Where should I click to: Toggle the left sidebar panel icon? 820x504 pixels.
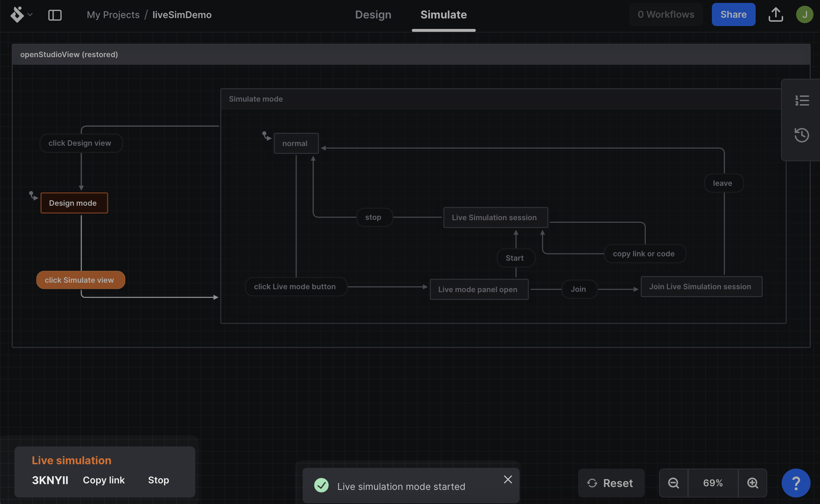pyautogui.click(x=55, y=15)
